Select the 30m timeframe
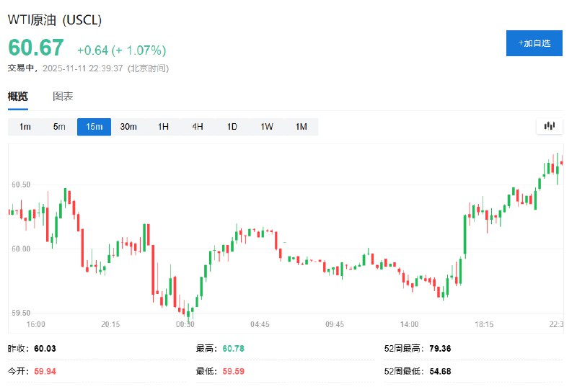 click(128, 127)
